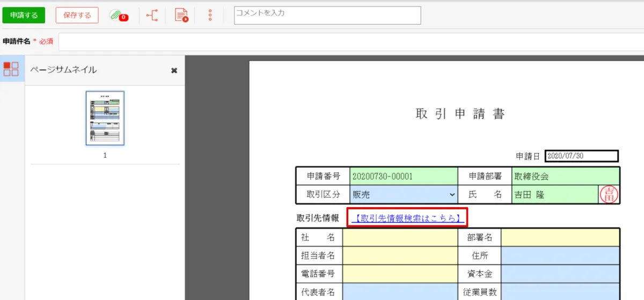The width and height of the screenshot is (644, 300).
Task: Click the 電話番号 input cell
Action: click(400, 274)
